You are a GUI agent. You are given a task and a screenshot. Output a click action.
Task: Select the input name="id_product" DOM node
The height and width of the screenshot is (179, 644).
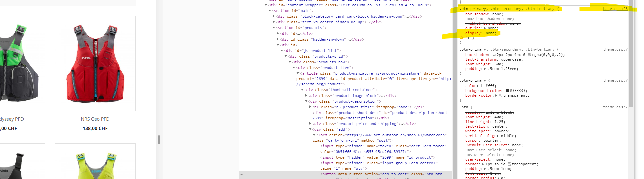click(378, 157)
